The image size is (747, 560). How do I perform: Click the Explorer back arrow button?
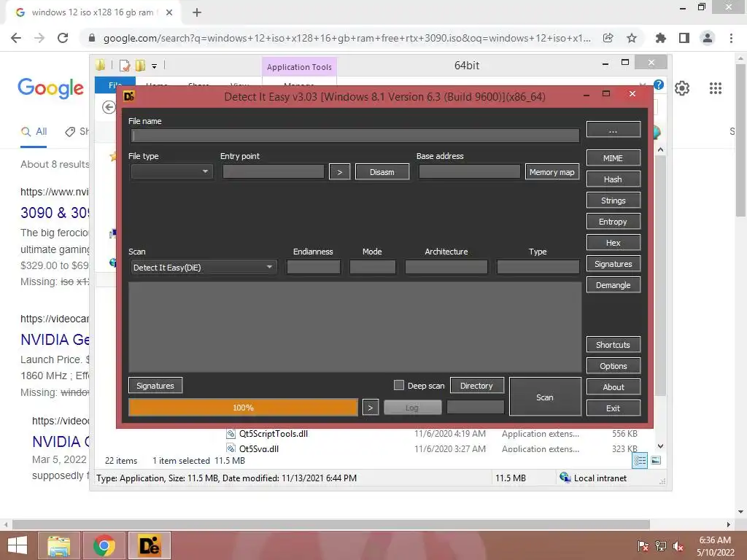[x=109, y=107]
